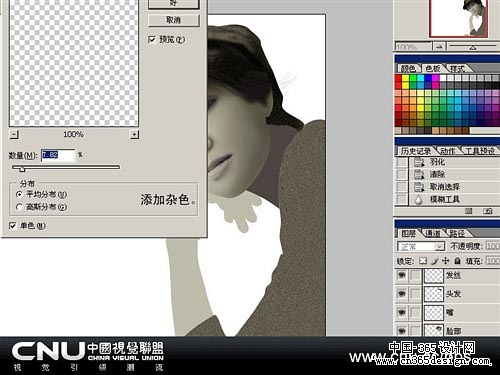
Task: Select the 清除 history state
Action: coord(437,174)
